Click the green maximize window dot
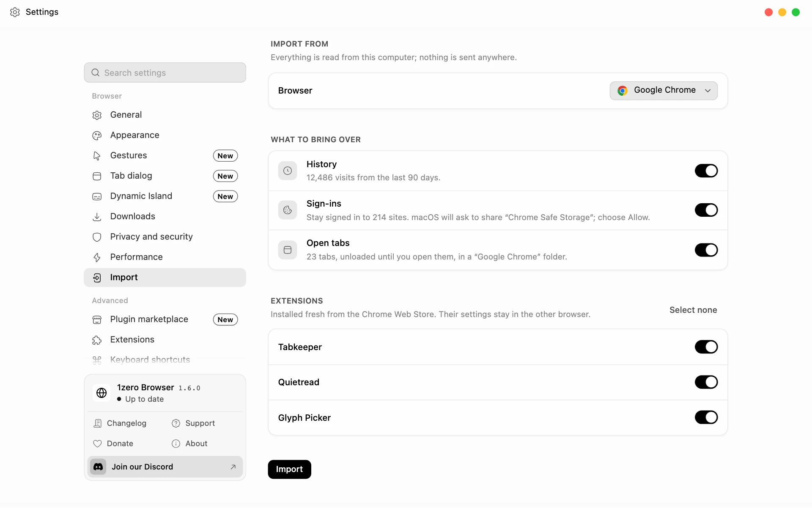 (796, 12)
